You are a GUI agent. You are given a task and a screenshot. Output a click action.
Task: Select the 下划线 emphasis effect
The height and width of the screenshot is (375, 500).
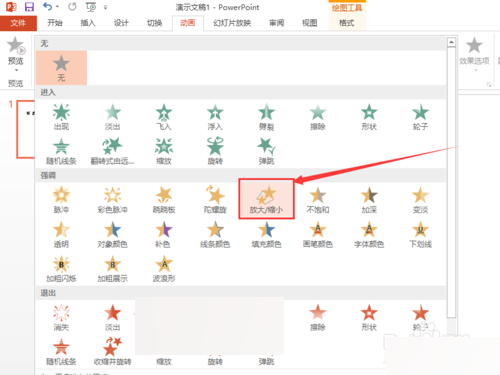(x=420, y=234)
